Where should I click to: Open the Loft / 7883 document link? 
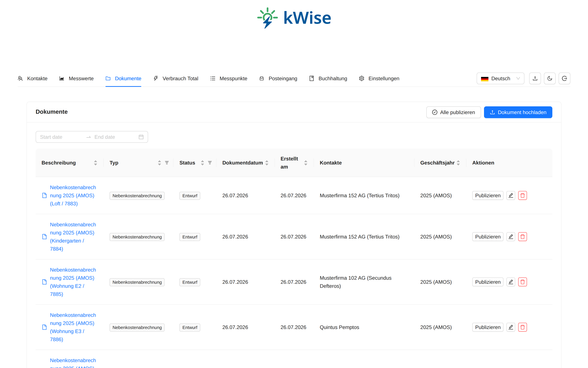tap(73, 195)
